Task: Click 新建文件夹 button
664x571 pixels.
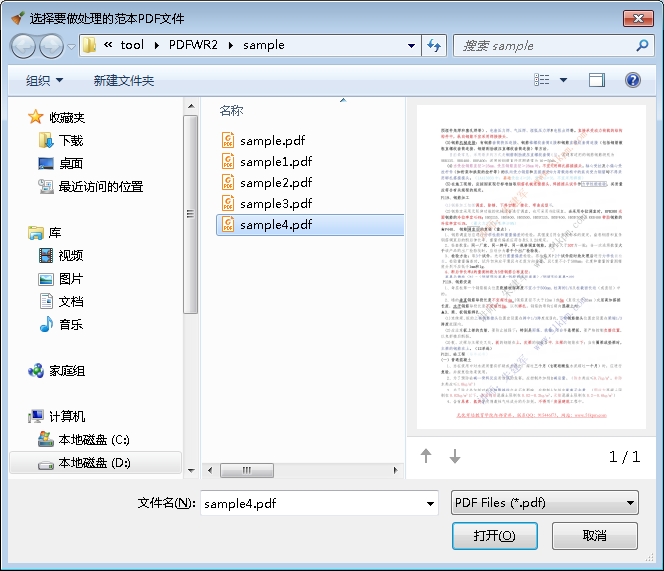Action: 124,80
